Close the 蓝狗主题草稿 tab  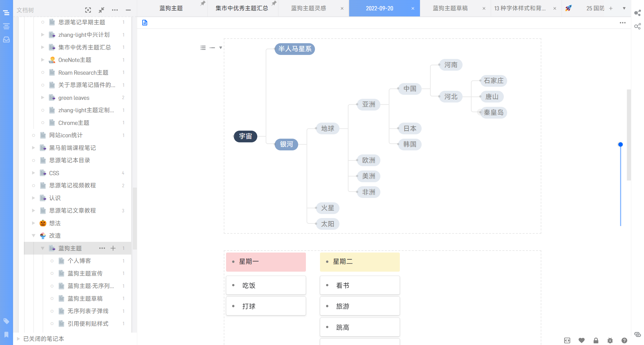[x=484, y=8]
